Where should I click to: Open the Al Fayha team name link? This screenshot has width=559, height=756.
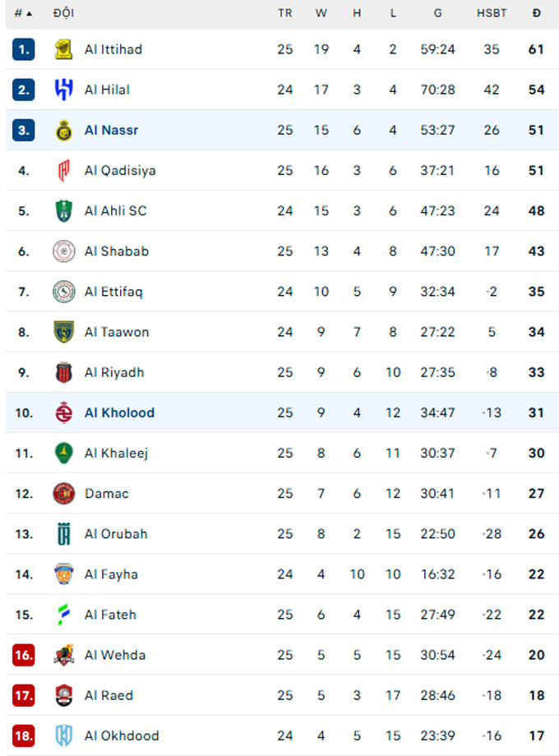pyautogui.click(x=111, y=574)
